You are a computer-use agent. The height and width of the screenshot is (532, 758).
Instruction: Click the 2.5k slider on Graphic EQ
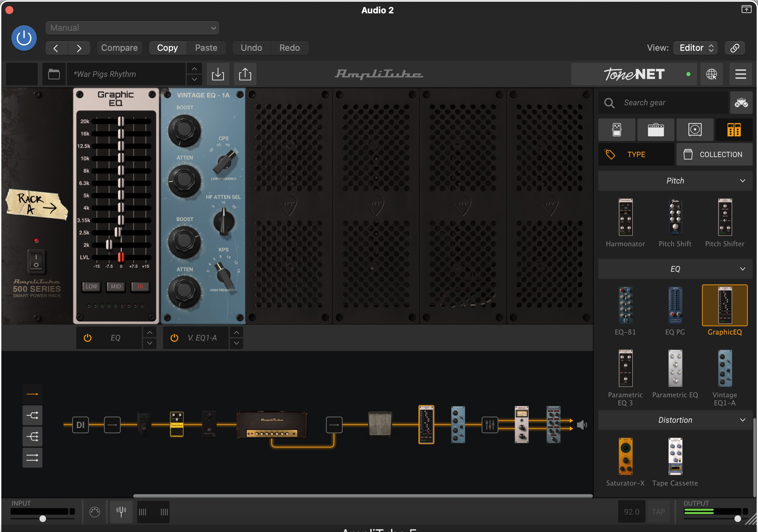[x=118, y=233]
